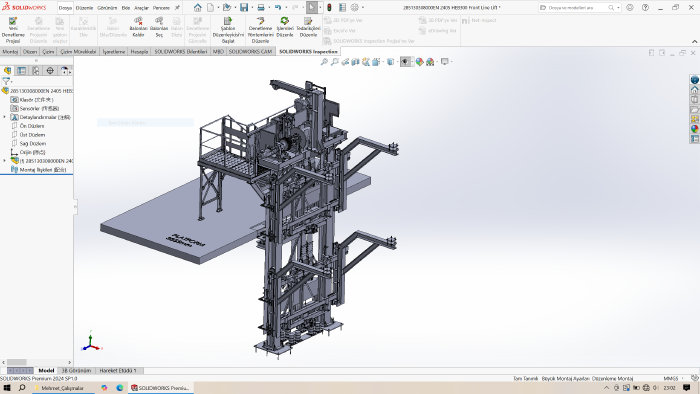Screen dimensions: 700x394
Task: Select Sağ Düzlem plane in tree
Action: click(33, 144)
